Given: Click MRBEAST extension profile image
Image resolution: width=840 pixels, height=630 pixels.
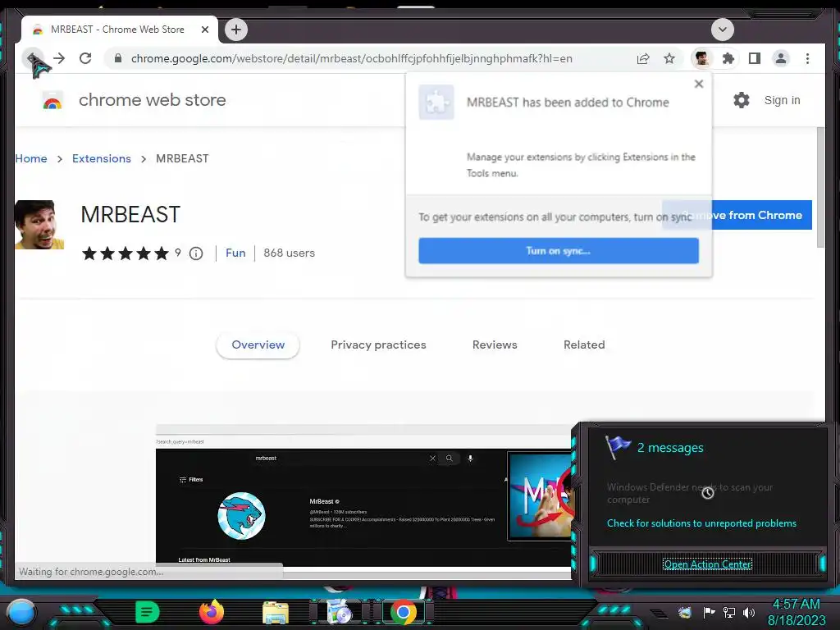Looking at the screenshot, I should (39, 225).
